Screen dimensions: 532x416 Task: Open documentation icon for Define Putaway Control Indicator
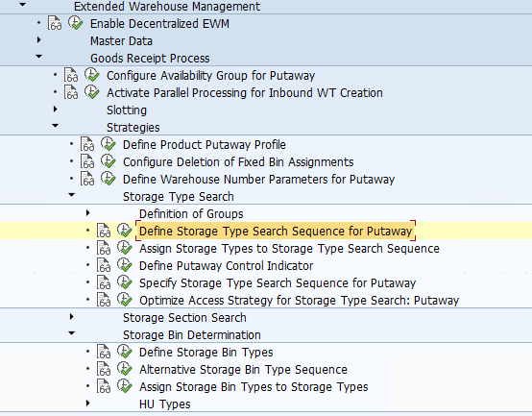coord(104,266)
